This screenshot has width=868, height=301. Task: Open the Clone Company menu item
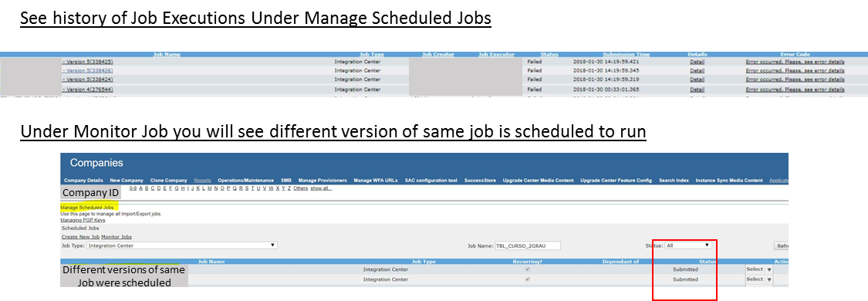(x=168, y=181)
